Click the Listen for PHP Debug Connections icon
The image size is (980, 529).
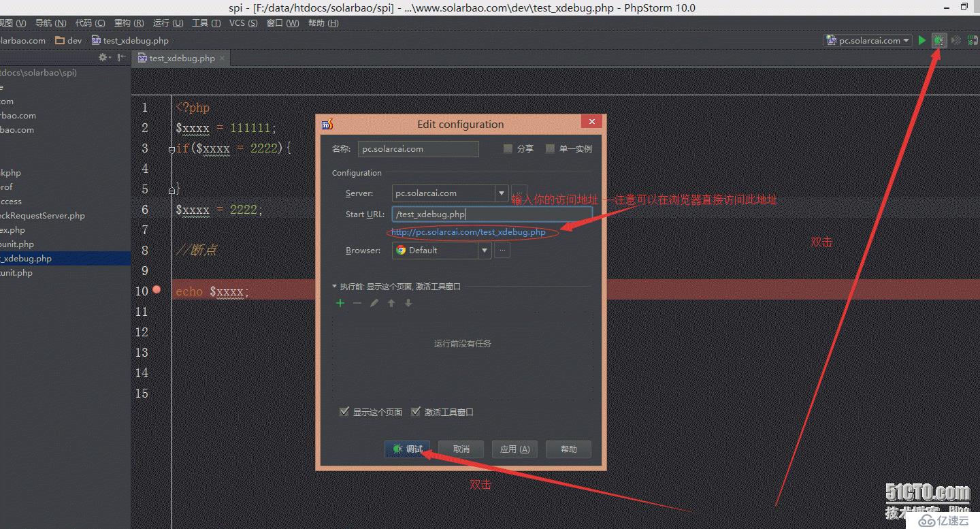[973, 40]
